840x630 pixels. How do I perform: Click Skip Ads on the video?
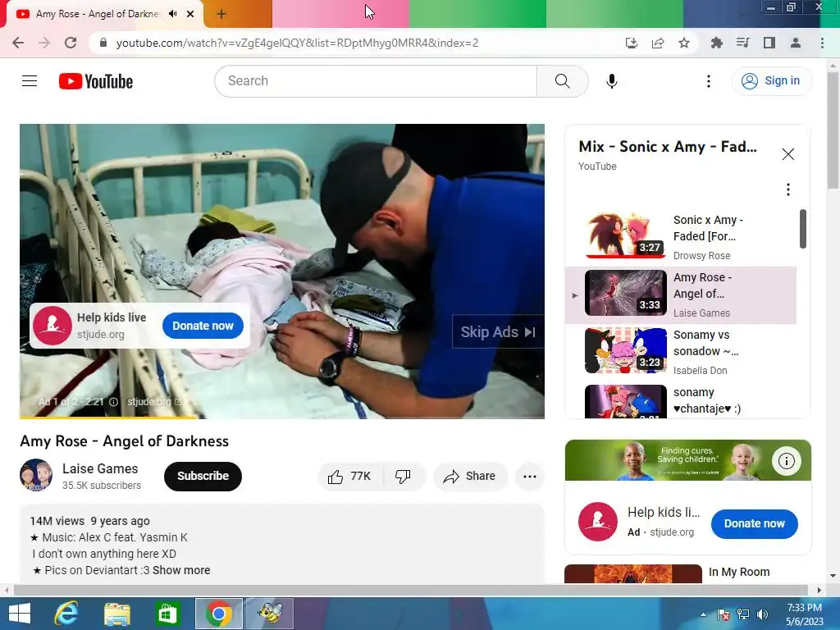pyautogui.click(x=498, y=332)
